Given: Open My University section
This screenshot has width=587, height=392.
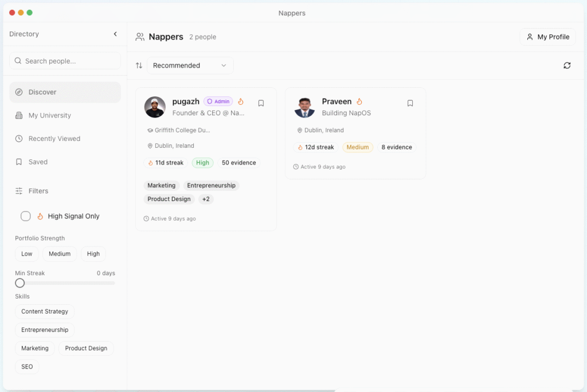Looking at the screenshot, I should point(50,115).
